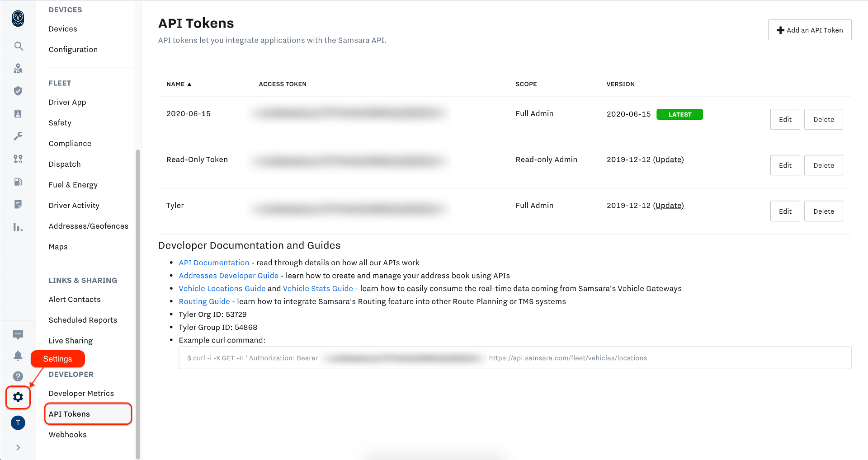Open the feedback chat bubble icon
The image size is (868, 460).
tap(18, 335)
